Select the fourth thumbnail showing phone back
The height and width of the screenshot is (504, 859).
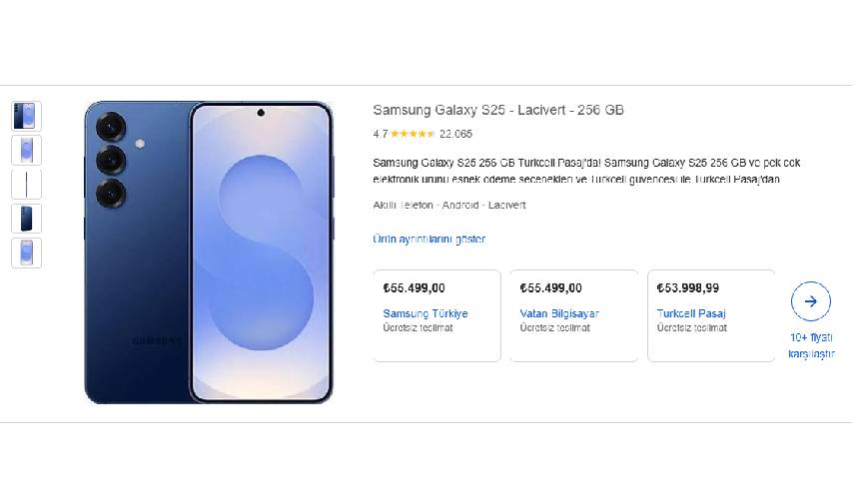26,219
